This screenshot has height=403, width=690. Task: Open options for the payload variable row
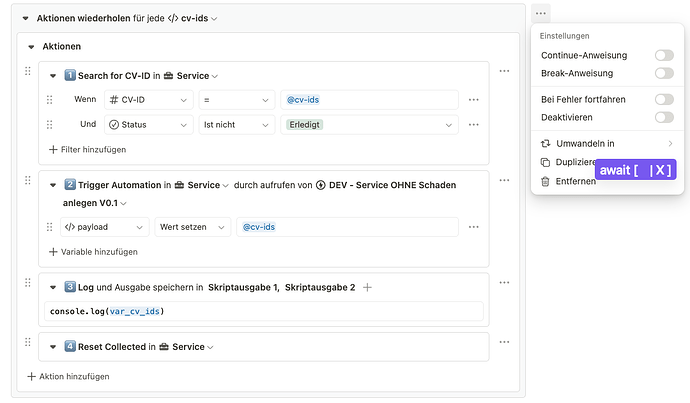[x=474, y=227]
